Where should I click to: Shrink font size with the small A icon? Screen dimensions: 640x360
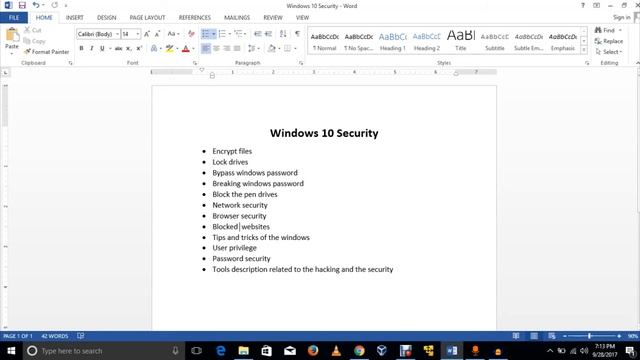pos(157,34)
